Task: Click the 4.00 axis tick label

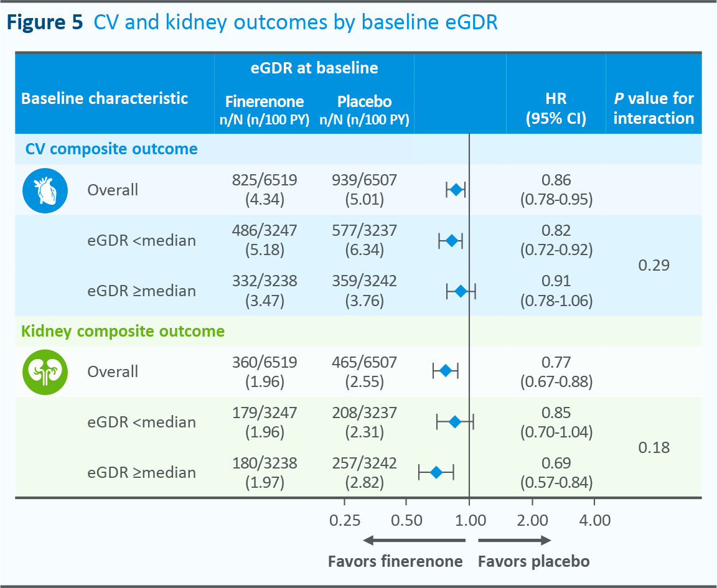Action: point(594,520)
